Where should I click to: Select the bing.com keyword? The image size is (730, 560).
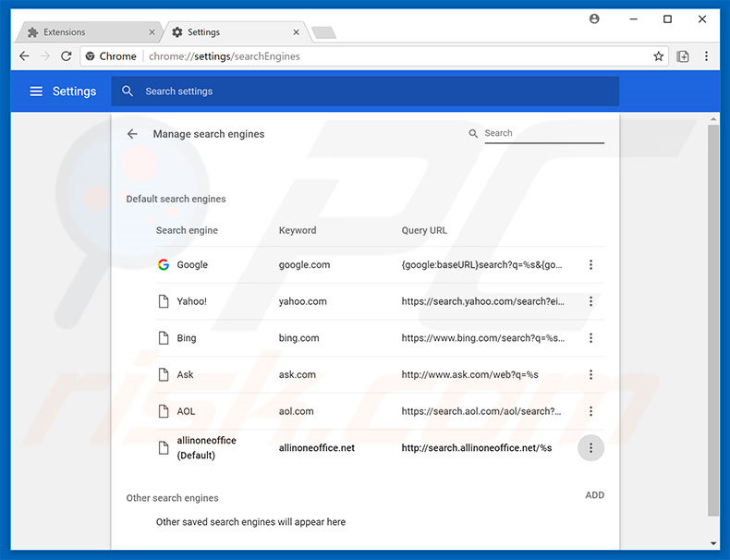[x=298, y=338]
